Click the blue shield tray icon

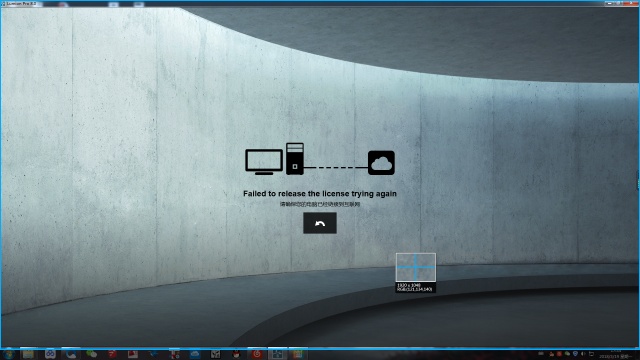pos(575,354)
